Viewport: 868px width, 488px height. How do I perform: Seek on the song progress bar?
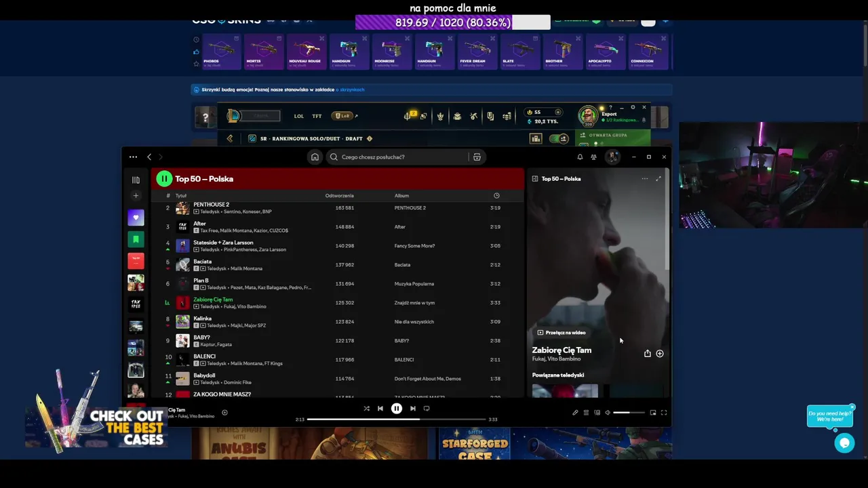coord(397,420)
